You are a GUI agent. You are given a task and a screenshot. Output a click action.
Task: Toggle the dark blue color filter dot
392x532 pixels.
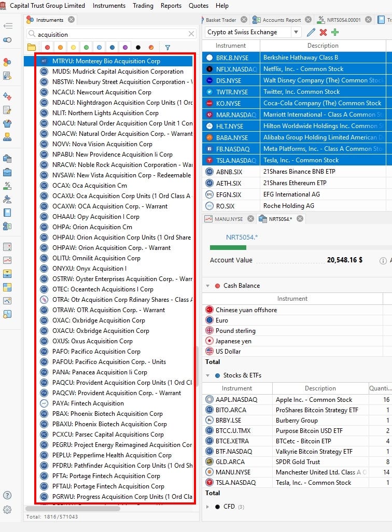[x=112, y=48]
